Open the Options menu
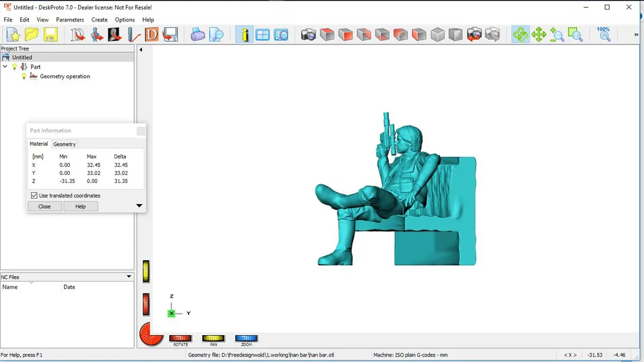The height and width of the screenshot is (362, 644). click(x=125, y=20)
